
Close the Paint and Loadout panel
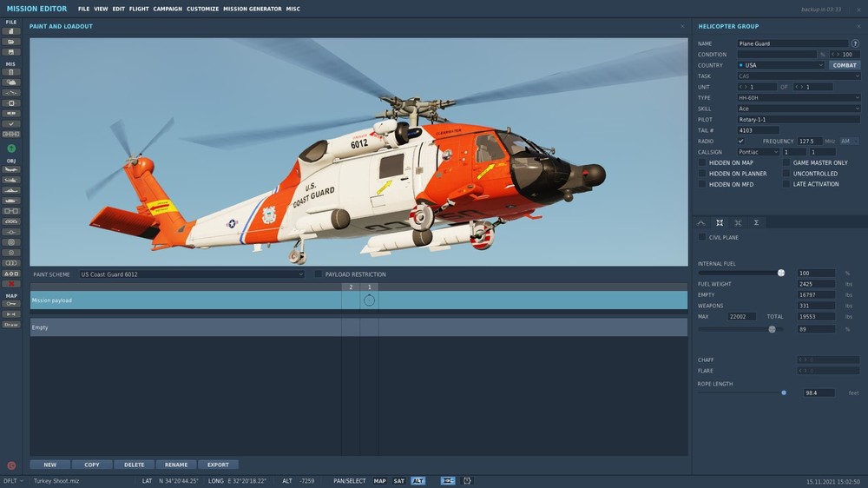tap(682, 26)
